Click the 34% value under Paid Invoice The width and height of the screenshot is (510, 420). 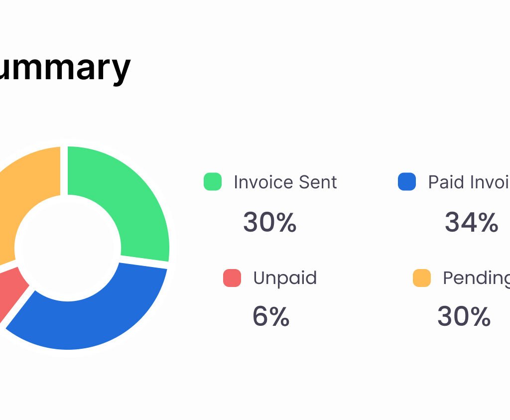(x=471, y=222)
